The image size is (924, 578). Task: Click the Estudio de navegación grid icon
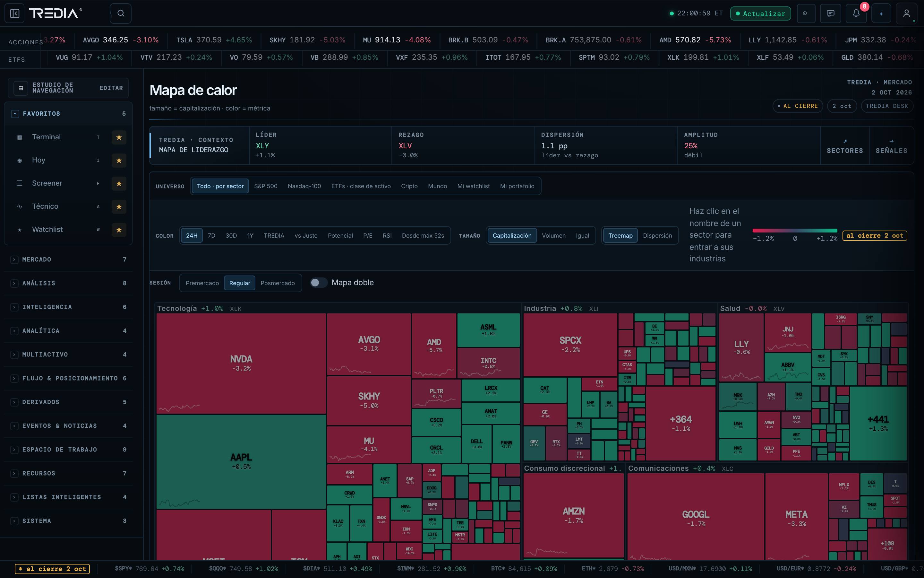point(21,88)
